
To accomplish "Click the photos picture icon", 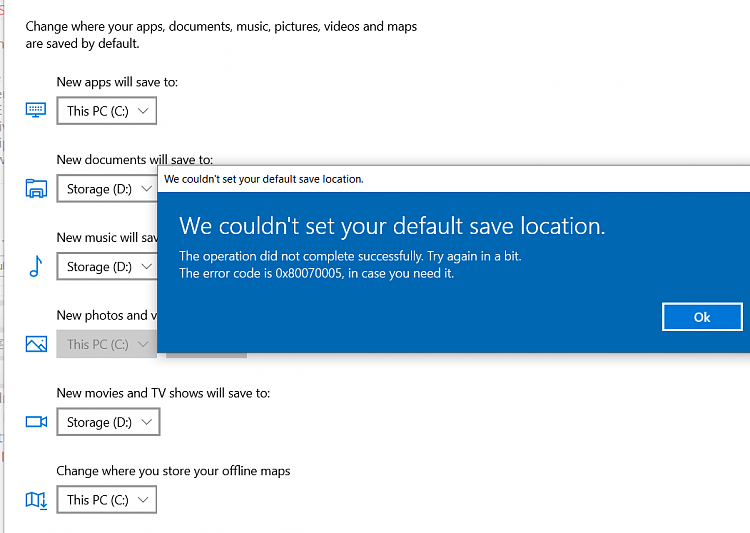I will [x=36, y=344].
